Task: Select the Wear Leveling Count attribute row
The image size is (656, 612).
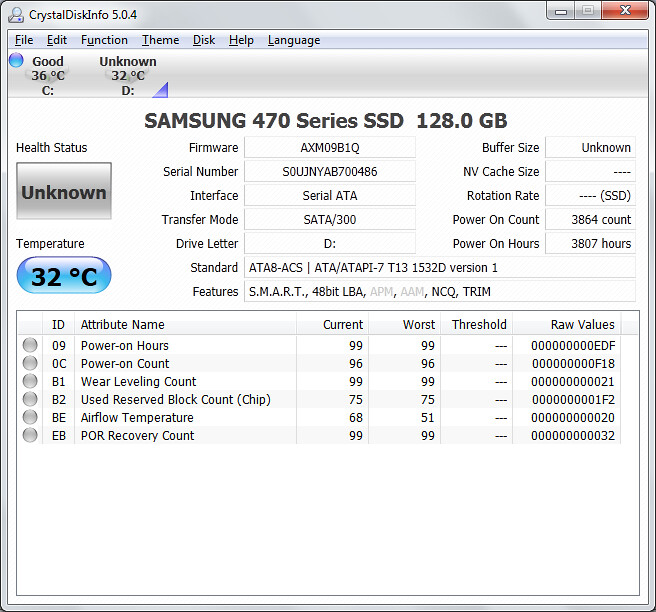Action: 320,381
